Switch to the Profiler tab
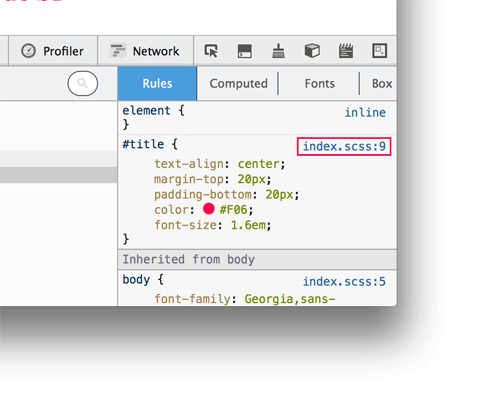This screenshot has width=500, height=396. pos(53,51)
